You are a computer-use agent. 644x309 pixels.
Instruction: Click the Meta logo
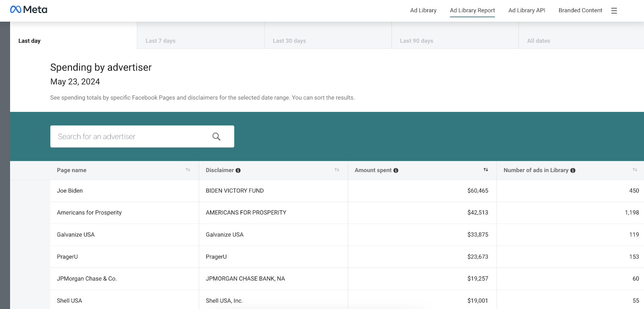29,10
